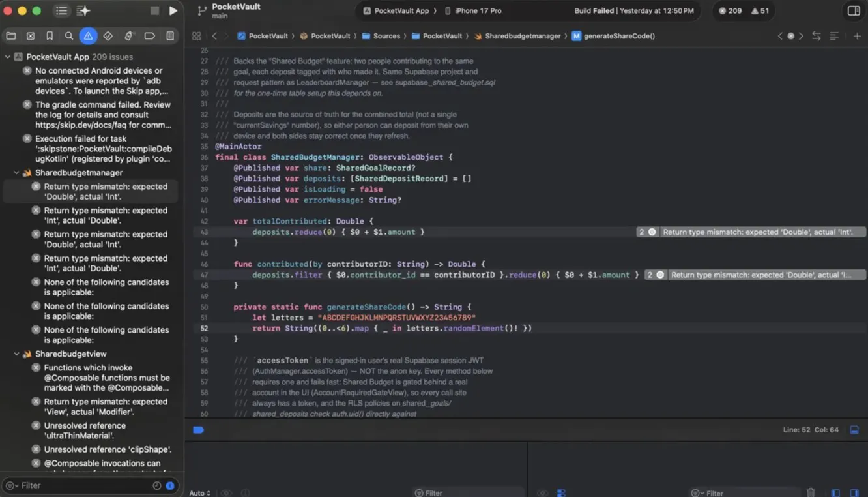The width and height of the screenshot is (868, 497).
Task: Toggle the blue breakpoints button
Action: click(x=199, y=430)
